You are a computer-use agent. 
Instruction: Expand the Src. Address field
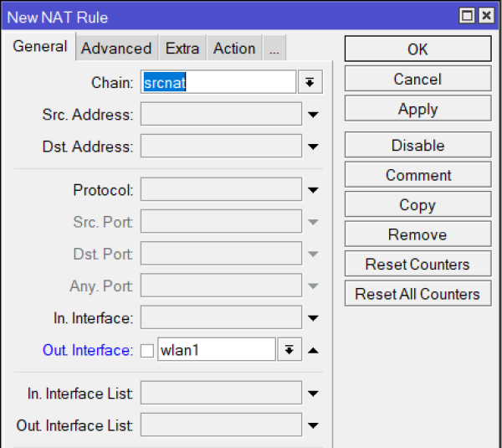pyautogui.click(x=313, y=115)
